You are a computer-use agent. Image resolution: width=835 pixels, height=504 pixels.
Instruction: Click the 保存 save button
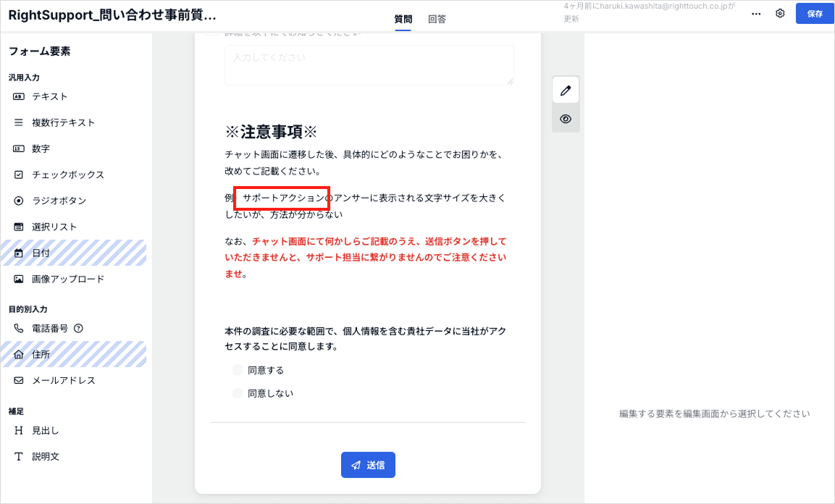point(815,14)
